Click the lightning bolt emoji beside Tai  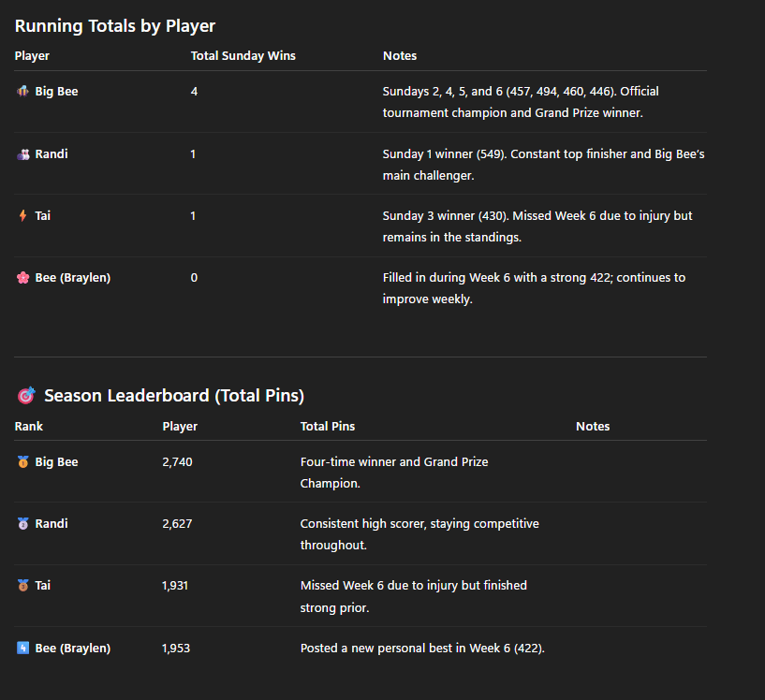[x=23, y=216]
